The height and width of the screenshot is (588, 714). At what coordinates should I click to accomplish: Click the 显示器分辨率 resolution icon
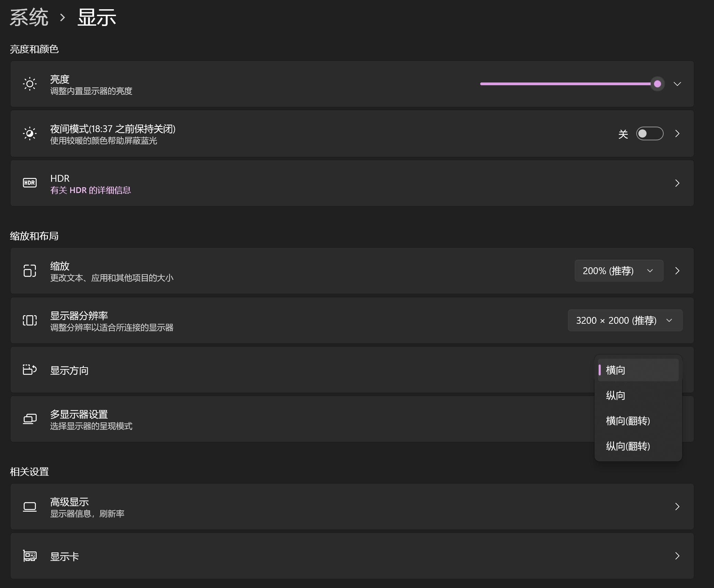(x=30, y=321)
